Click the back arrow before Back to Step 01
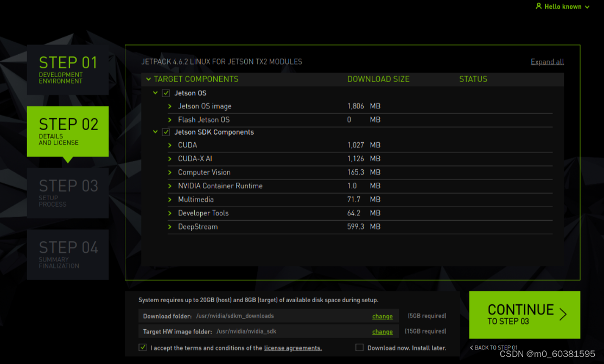This screenshot has width=604, height=364. 471,348
